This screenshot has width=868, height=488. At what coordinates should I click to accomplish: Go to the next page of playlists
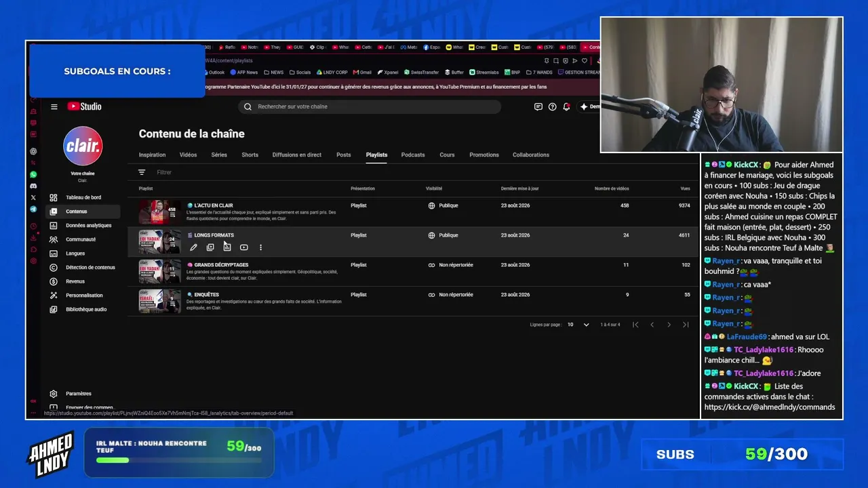click(669, 325)
